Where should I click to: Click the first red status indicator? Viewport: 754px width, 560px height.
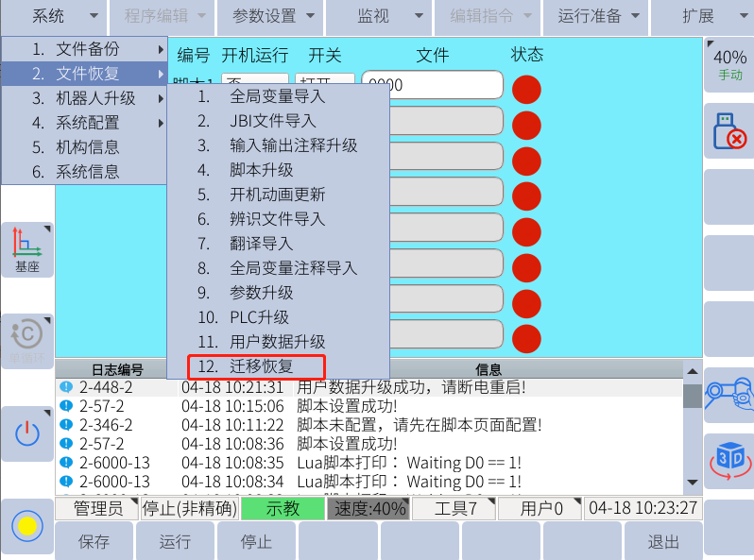[526, 89]
